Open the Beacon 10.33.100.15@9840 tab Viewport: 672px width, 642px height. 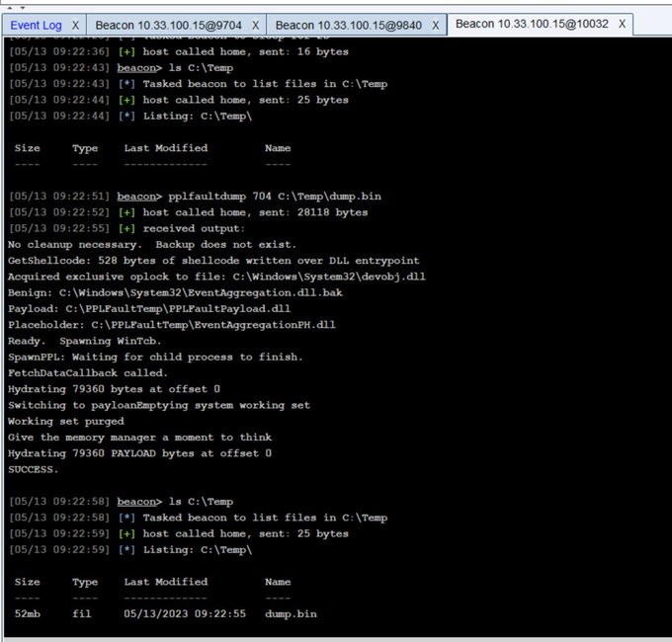(x=349, y=26)
